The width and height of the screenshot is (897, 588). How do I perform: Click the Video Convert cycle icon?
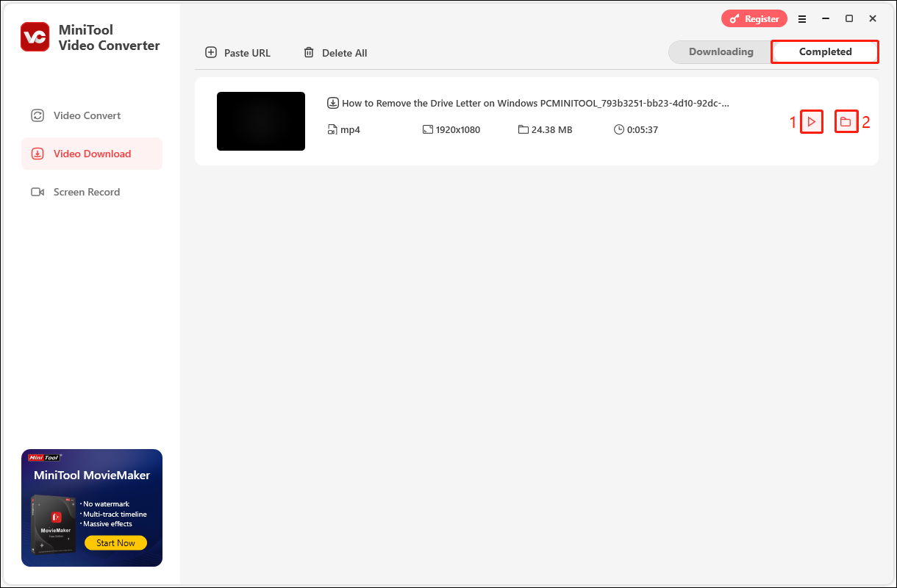tap(37, 115)
